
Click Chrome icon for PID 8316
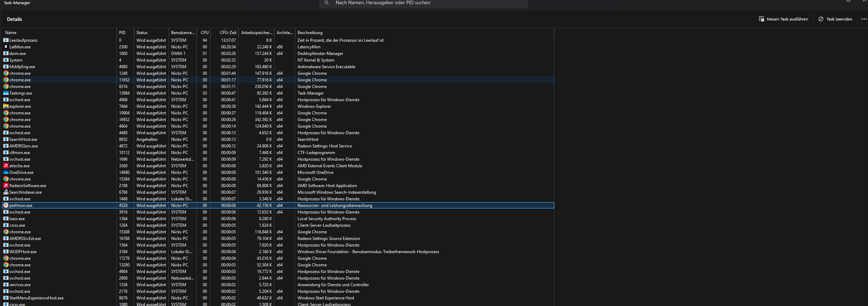(6, 87)
